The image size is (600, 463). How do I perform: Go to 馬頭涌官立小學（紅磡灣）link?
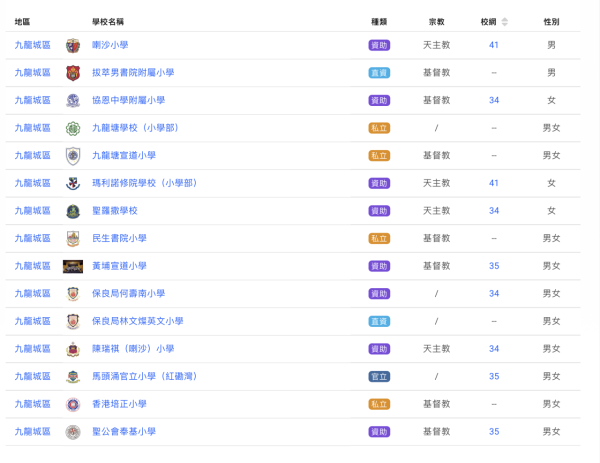pyautogui.click(x=145, y=376)
